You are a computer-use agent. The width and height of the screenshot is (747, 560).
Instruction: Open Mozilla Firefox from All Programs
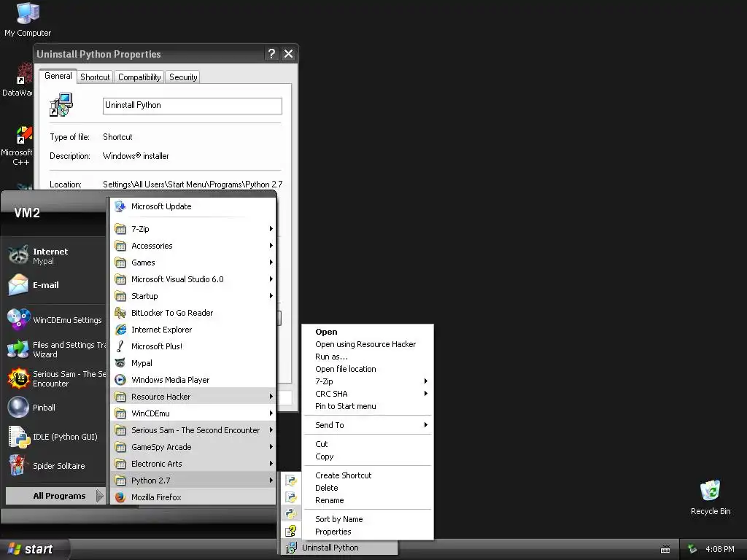point(193,497)
